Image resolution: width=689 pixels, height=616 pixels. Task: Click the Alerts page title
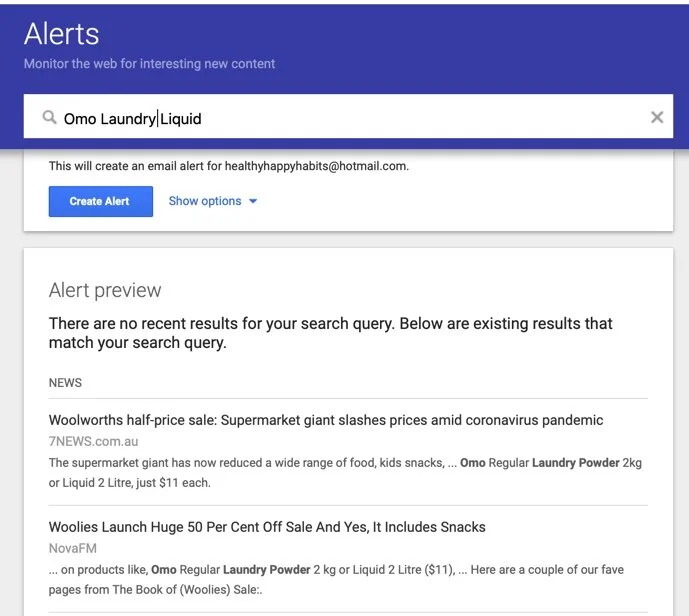pyautogui.click(x=62, y=34)
